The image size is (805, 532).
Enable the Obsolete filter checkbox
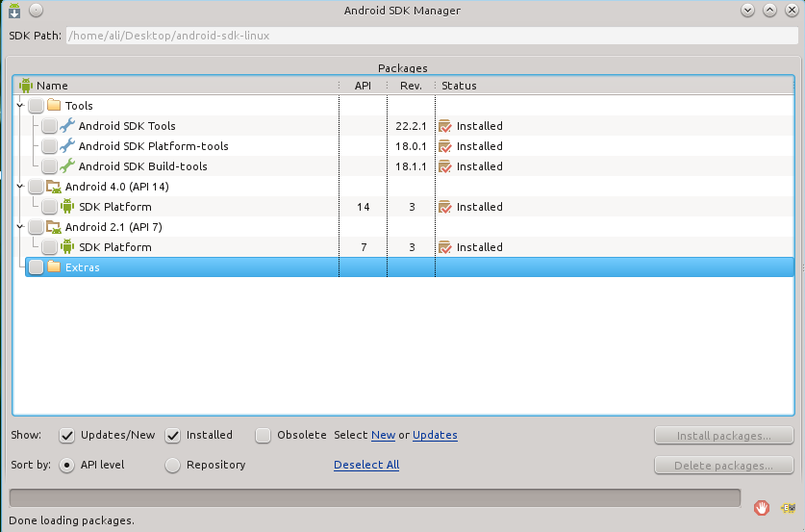coord(263,436)
